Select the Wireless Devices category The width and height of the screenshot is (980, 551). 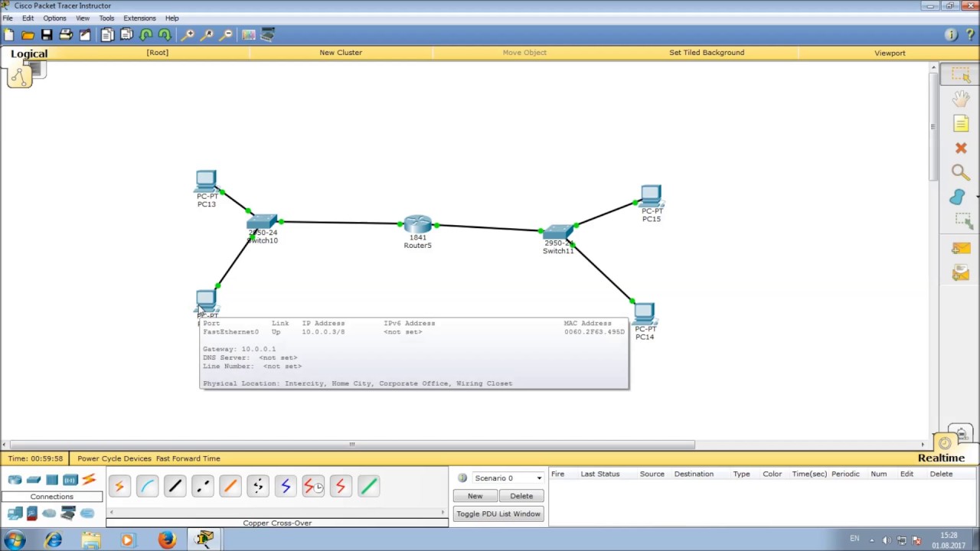(x=70, y=480)
